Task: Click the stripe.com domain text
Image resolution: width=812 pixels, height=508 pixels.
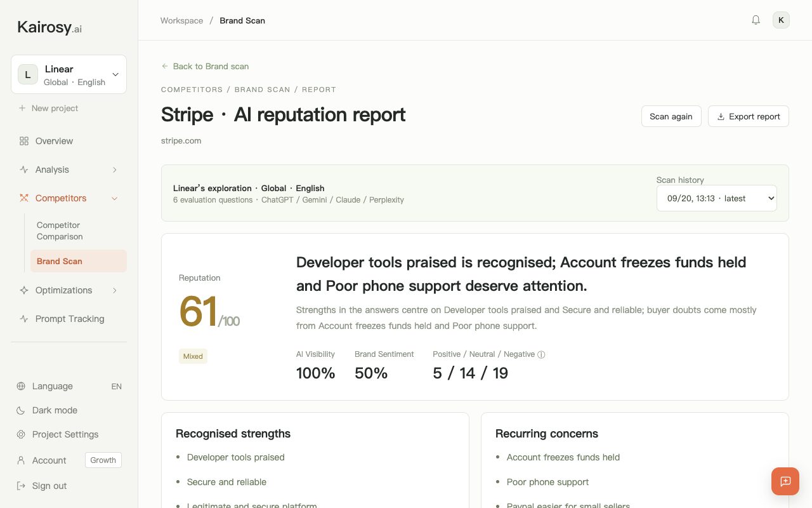Action: (181, 140)
